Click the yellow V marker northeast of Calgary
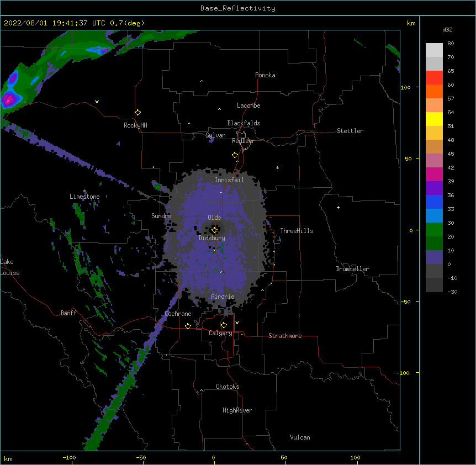 tap(237, 323)
